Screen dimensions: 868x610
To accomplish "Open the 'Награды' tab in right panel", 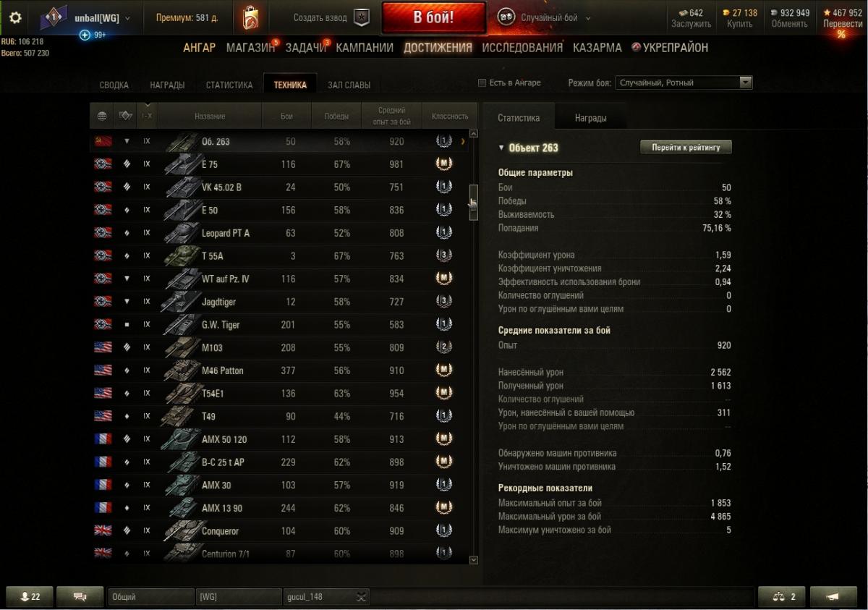I will 591,118.
